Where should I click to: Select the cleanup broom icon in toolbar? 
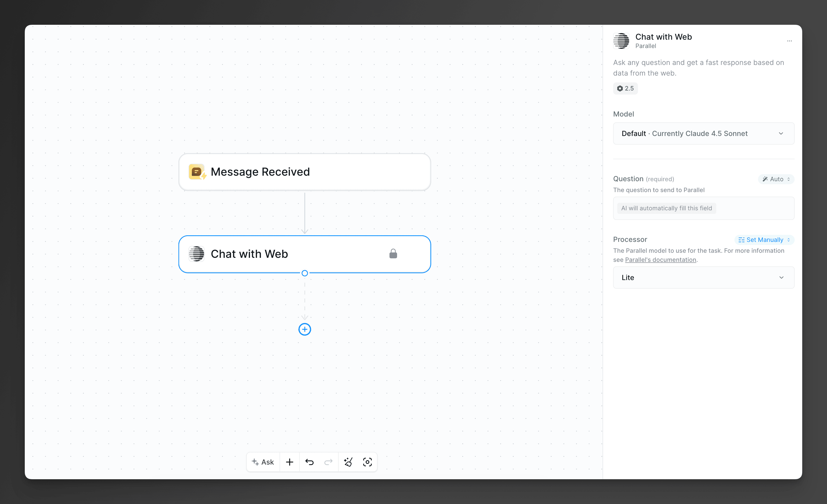(348, 462)
